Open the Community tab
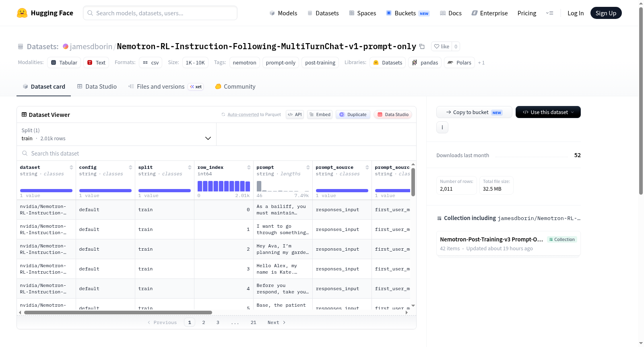 tap(235, 87)
